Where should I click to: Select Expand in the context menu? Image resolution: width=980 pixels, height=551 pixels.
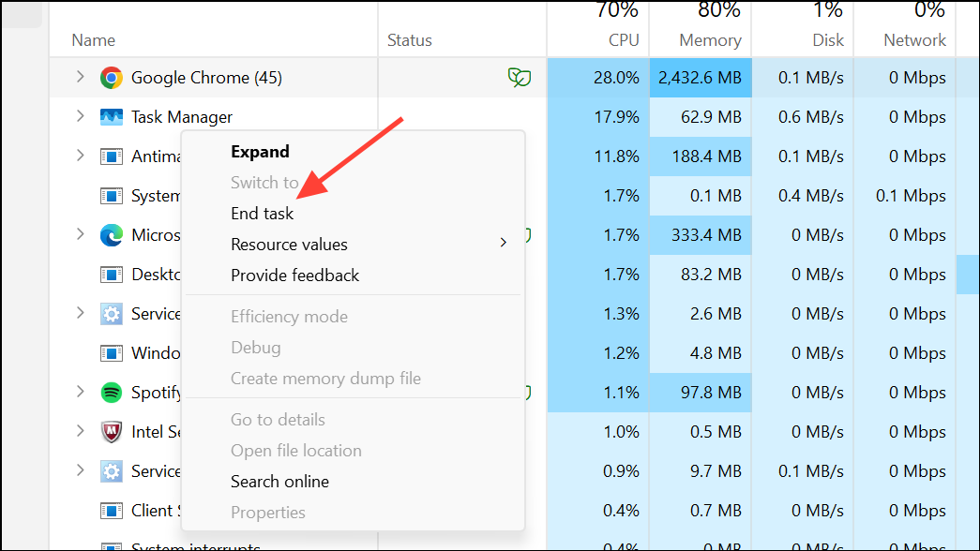coord(260,152)
